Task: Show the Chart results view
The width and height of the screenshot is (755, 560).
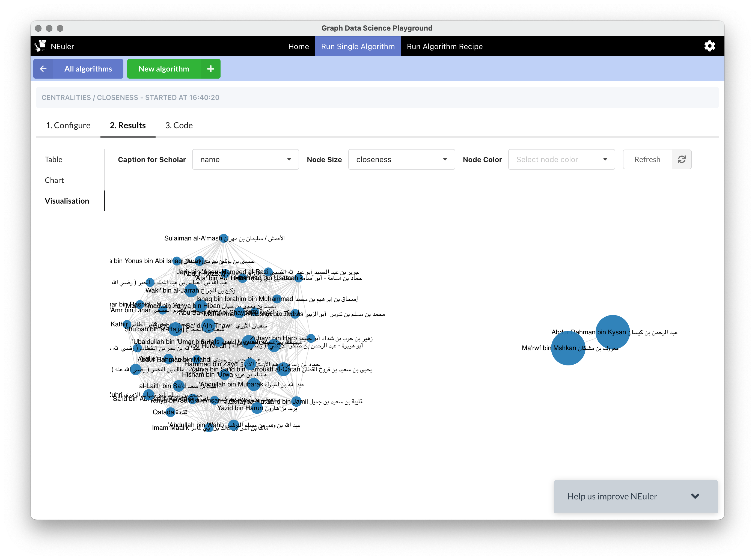Action: (54, 180)
